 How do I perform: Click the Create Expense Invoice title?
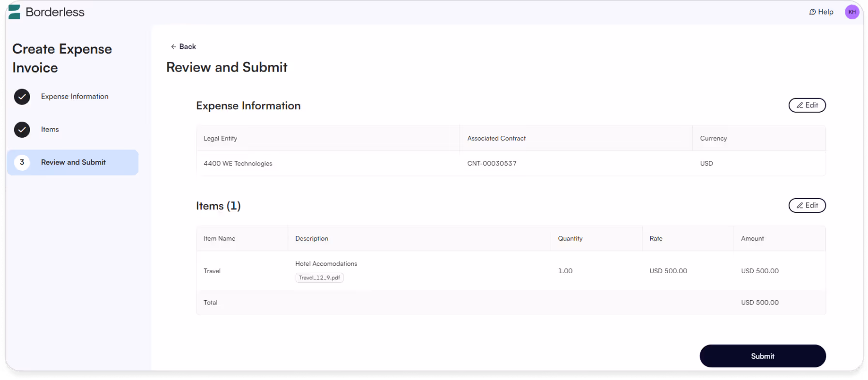62,58
